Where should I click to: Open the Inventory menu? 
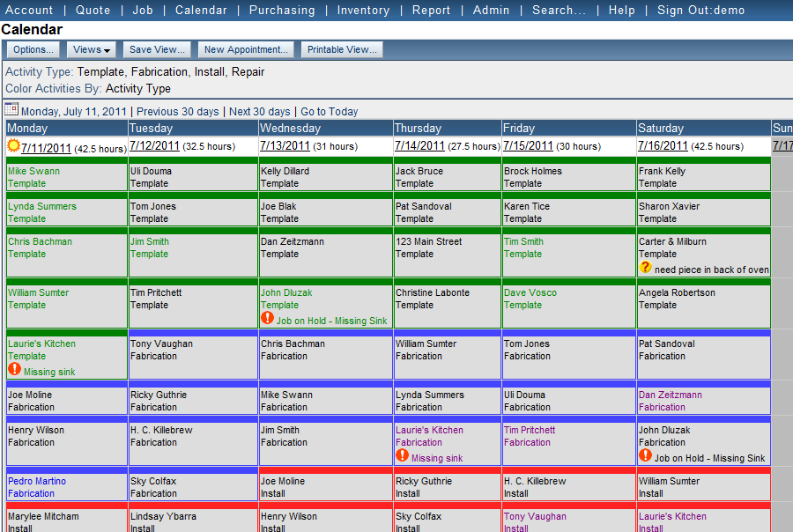point(363,11)
